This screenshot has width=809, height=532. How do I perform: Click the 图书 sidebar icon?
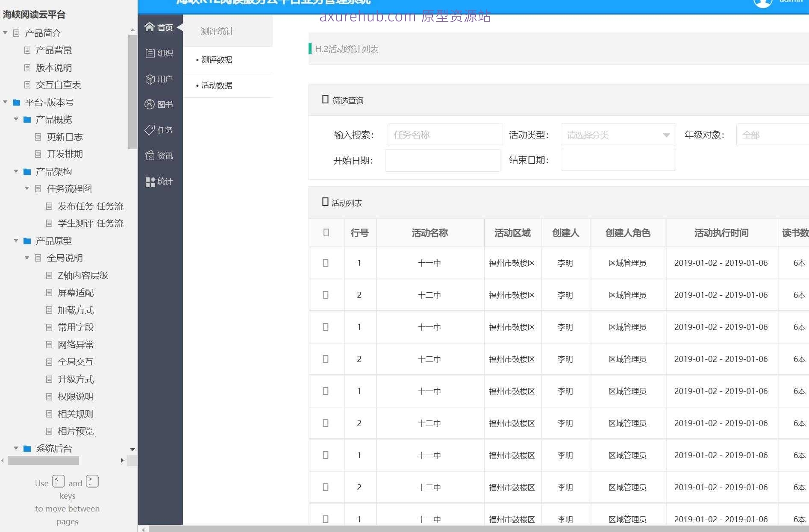(150, 104)
